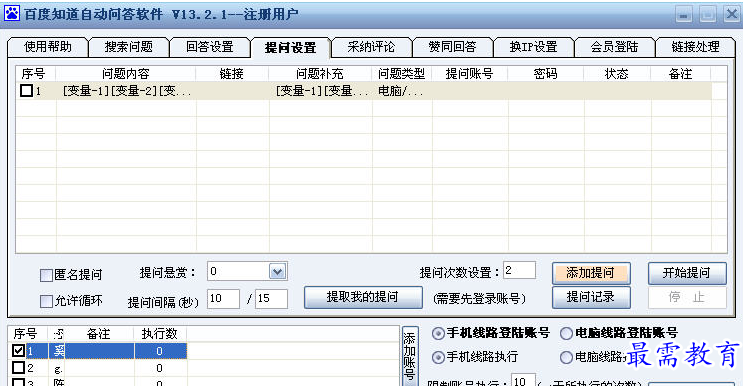This screenshot has width=748, height=386.
Task: Click the 电脑/... question type cell
Action: pos(401,91)
